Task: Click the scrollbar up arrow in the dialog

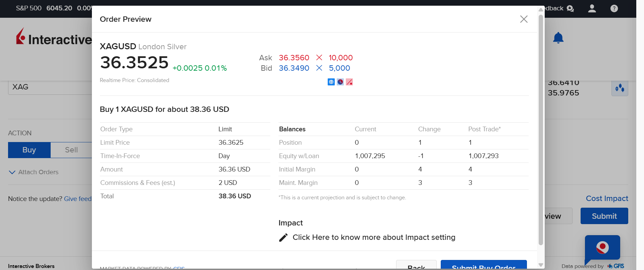Action: tap(541, 9)
